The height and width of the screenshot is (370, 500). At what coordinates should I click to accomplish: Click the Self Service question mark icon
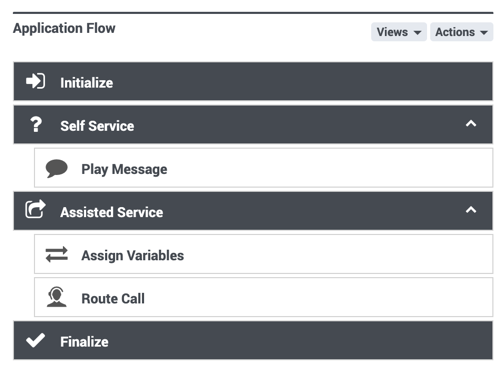pos(36,124)
